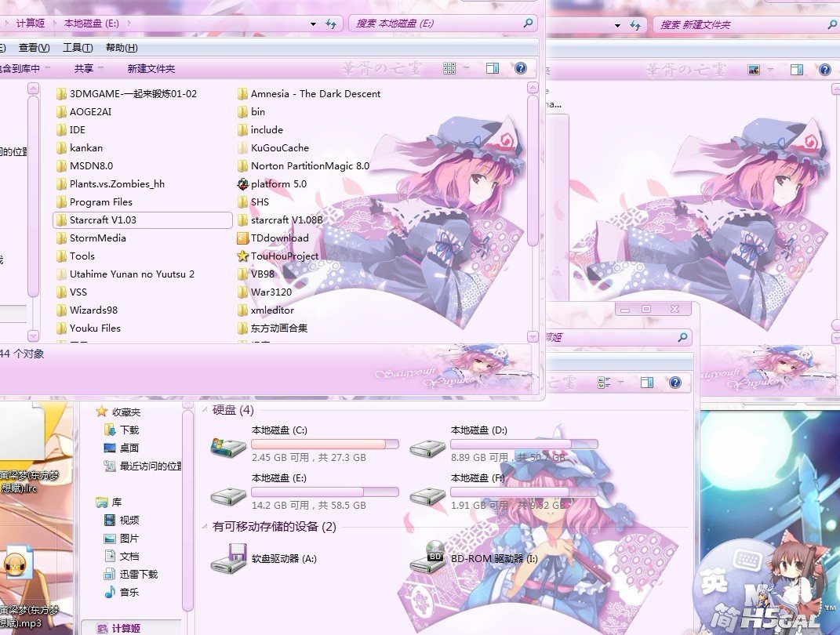Open local disk F: drive
This screenshot has height=635, width=840.
click(504, 492)
